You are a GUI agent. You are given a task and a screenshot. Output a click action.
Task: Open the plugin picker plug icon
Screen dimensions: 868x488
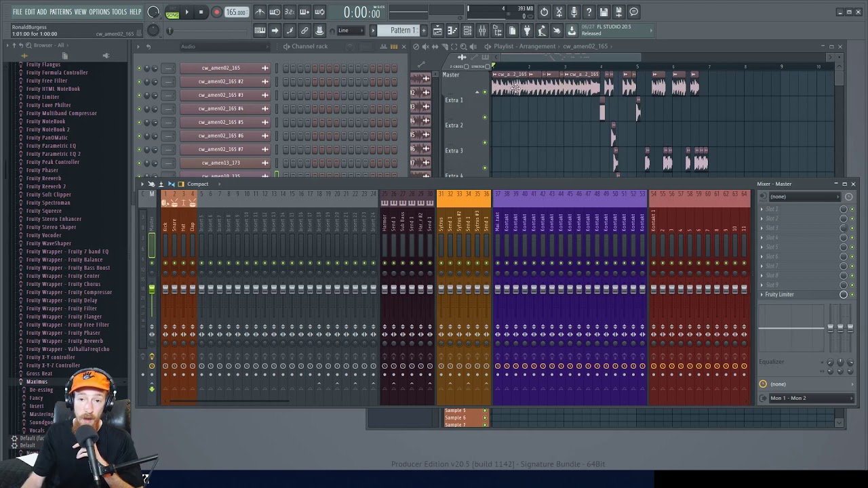527,30
